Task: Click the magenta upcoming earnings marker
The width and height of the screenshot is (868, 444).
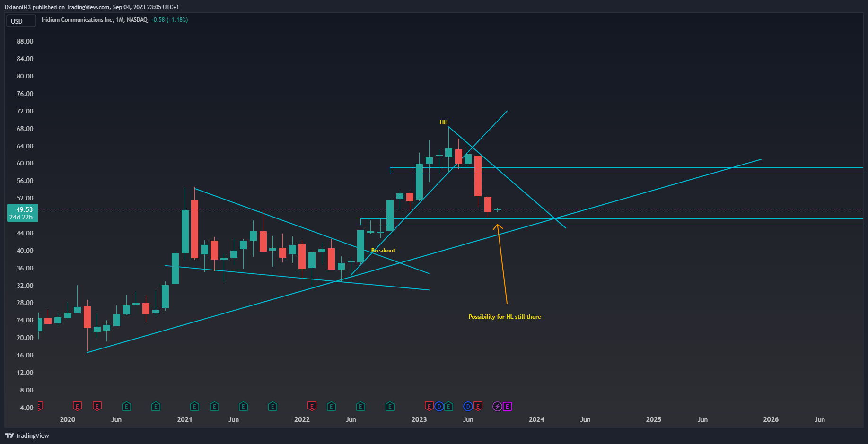Action: [x=507, y=406]
